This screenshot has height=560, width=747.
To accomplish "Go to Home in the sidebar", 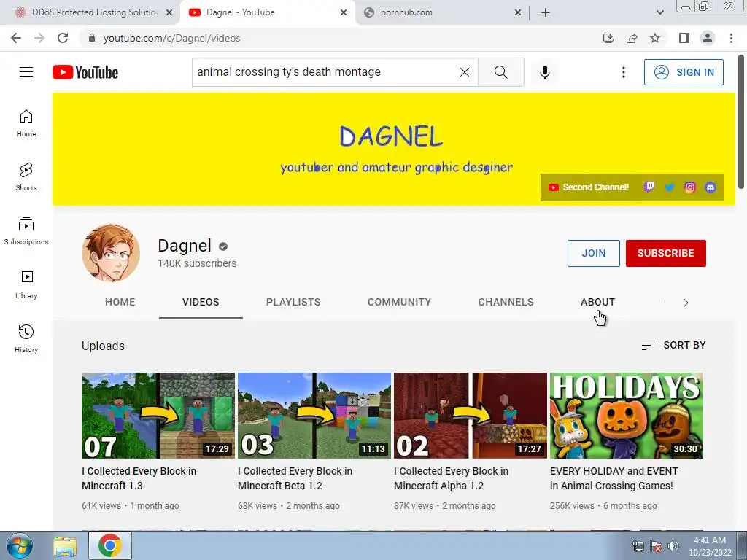I will (26, 123).
